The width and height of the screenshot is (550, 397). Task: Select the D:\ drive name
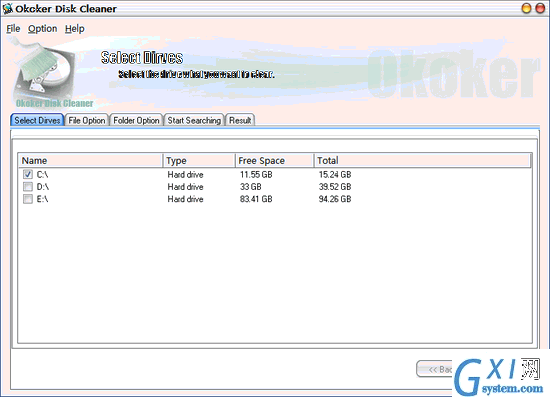click(43, 187)
